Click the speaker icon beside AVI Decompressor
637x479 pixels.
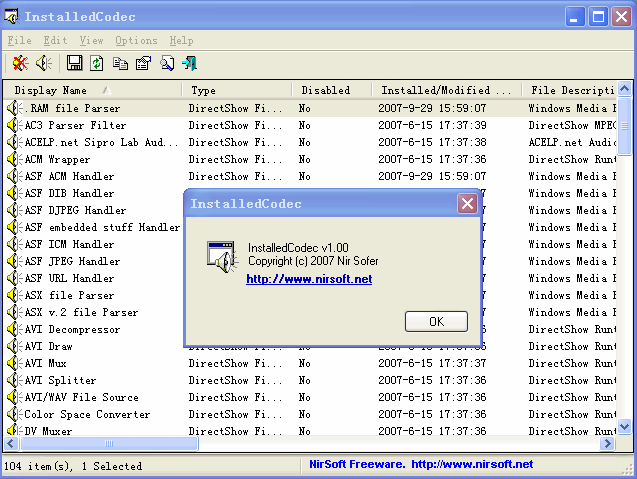tap(15, 329)
